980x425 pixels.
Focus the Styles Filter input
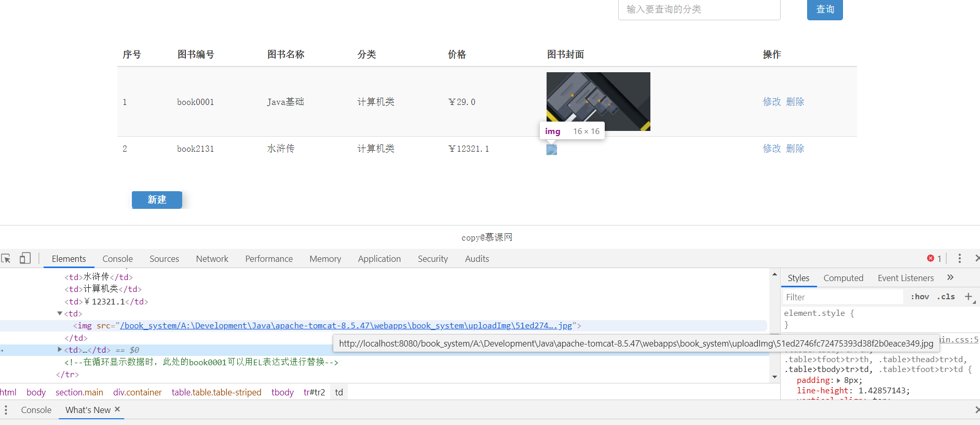click(x=843, y=297)
